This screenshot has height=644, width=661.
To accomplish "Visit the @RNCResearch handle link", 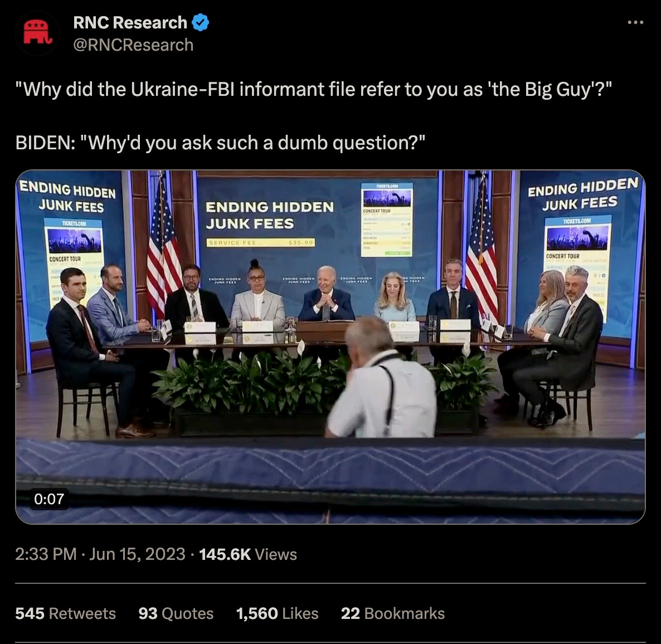I will [133, 45].
